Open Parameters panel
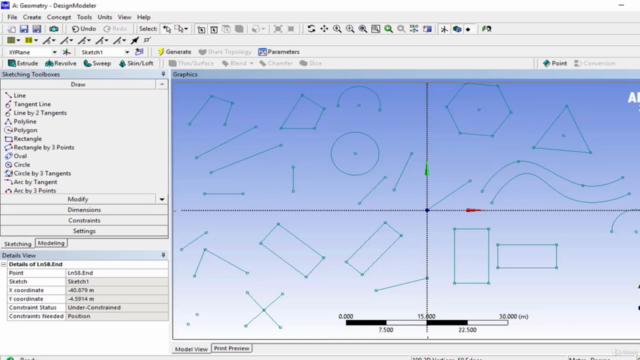Screen dimensions: 640x360 (279, 52)
